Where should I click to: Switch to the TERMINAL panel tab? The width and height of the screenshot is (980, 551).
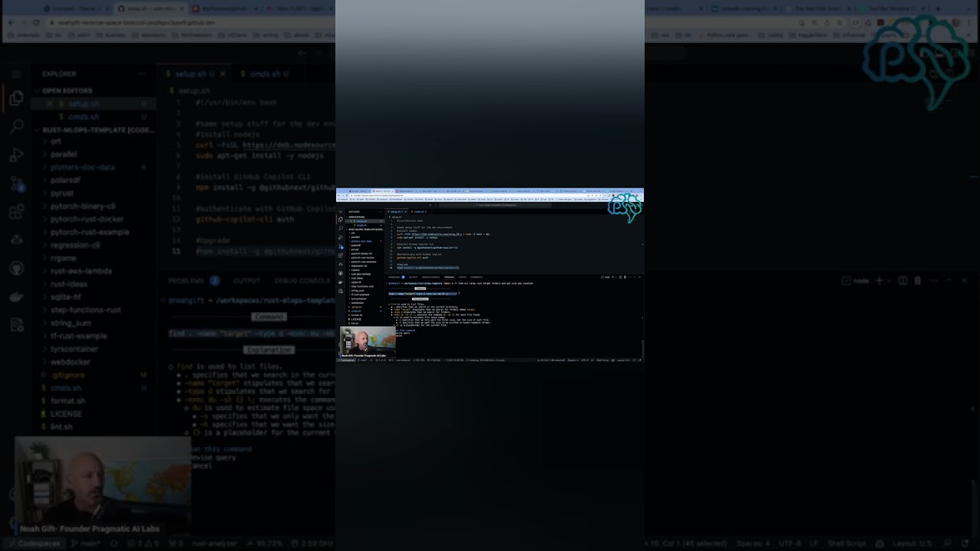449,277
